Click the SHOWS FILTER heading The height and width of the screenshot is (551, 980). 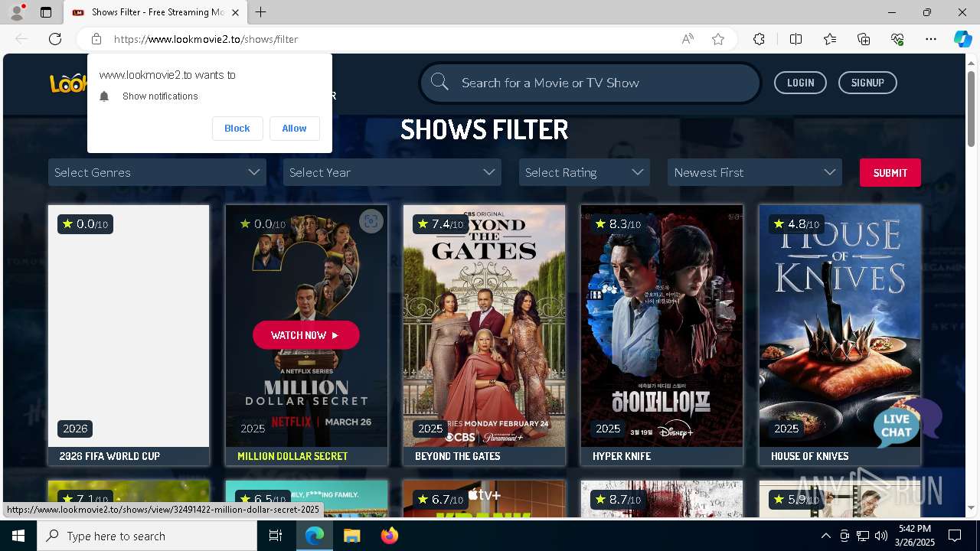click(485, 130)
